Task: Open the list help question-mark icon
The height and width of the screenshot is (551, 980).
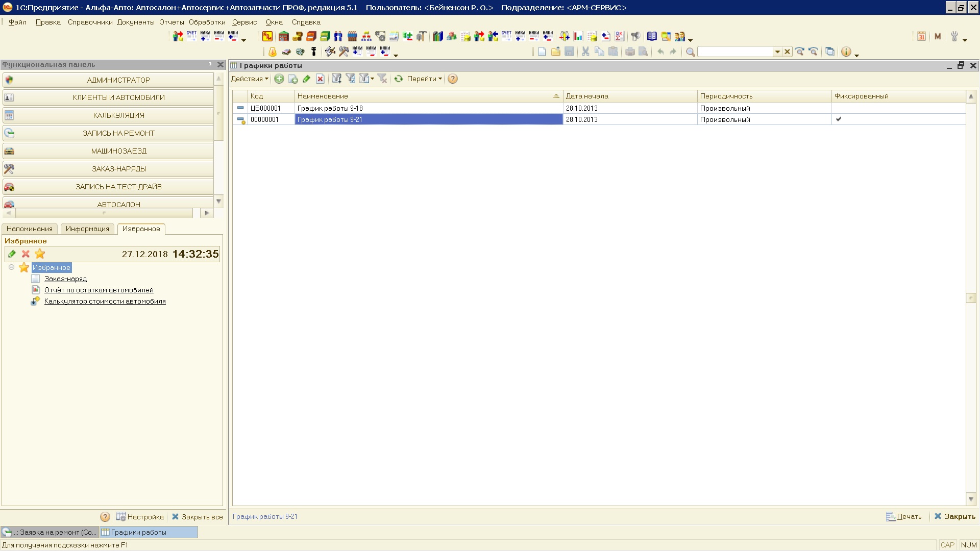Action: [453, 79]
